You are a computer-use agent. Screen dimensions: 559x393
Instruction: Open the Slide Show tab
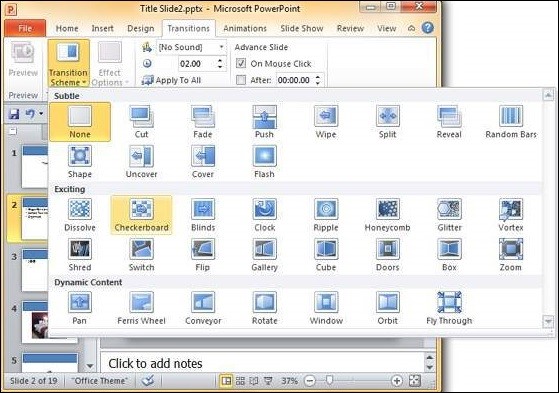click(x=302, y=29)
